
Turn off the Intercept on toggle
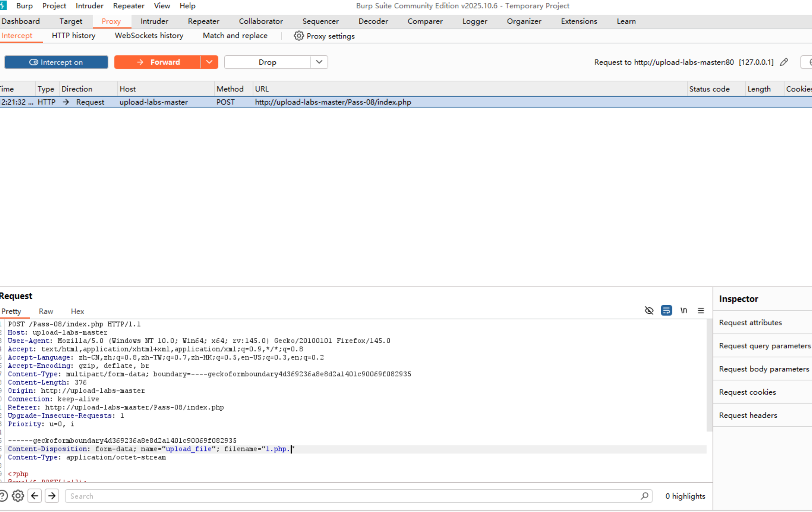pyautogui.click(x=56, y=62)
